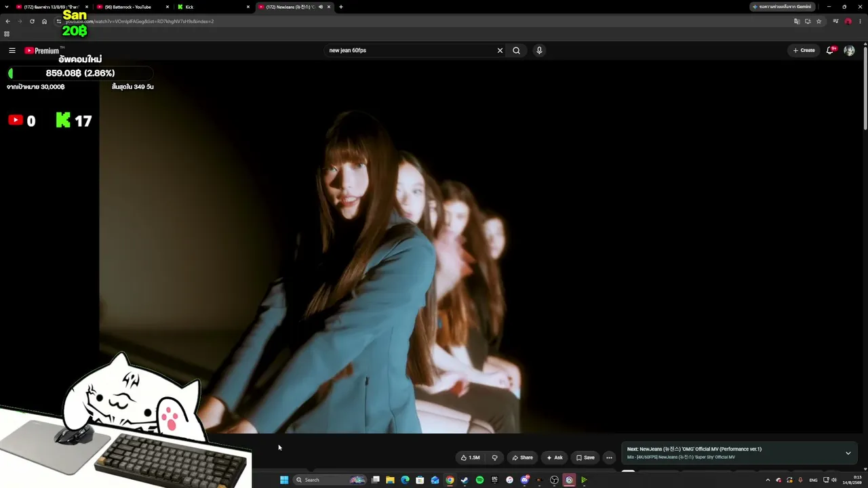Click the taskbar Search box
Viewport: 868px width, 488px height.
pos(330,480)
